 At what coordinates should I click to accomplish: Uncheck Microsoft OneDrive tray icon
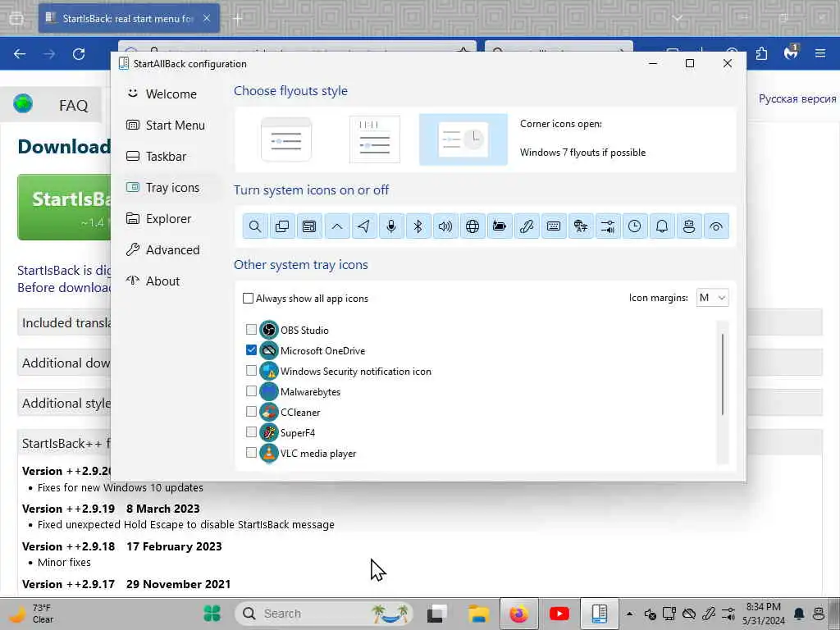coord(251,349)
